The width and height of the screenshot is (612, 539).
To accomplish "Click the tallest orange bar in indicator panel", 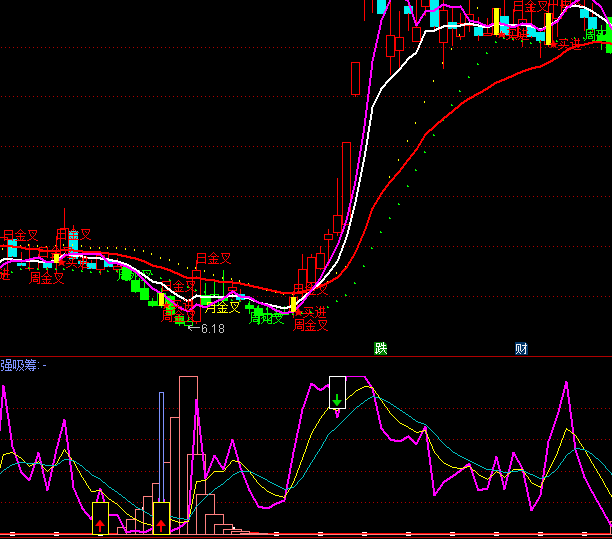I will point(188,450).
